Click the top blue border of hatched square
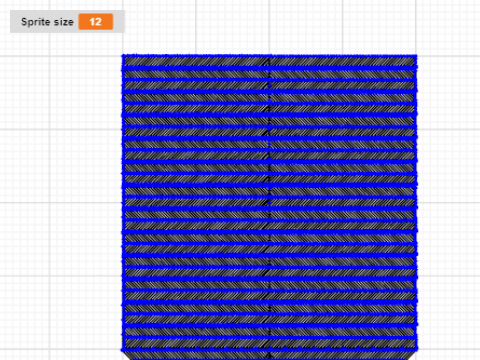480x360 pixels. pyautogui.click(x=269, y=56)
